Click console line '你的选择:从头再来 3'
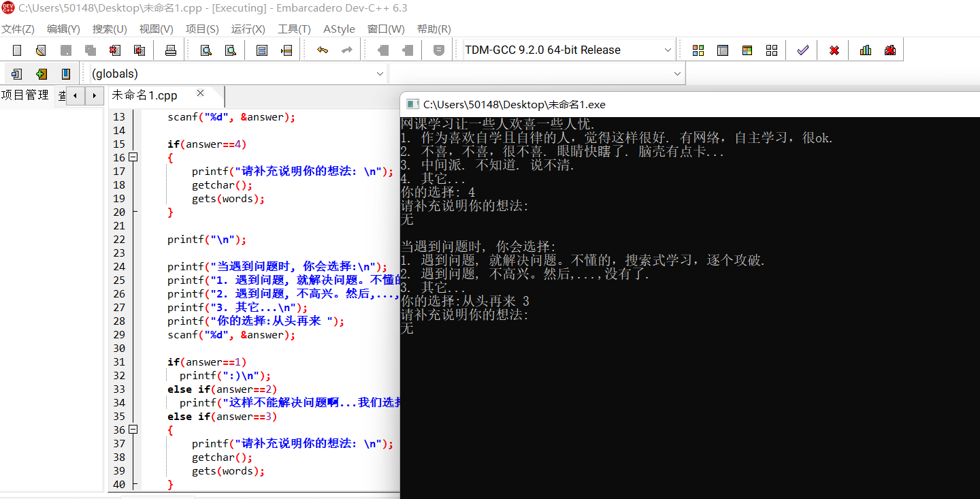Screen dimensions: 980x499 465,301
